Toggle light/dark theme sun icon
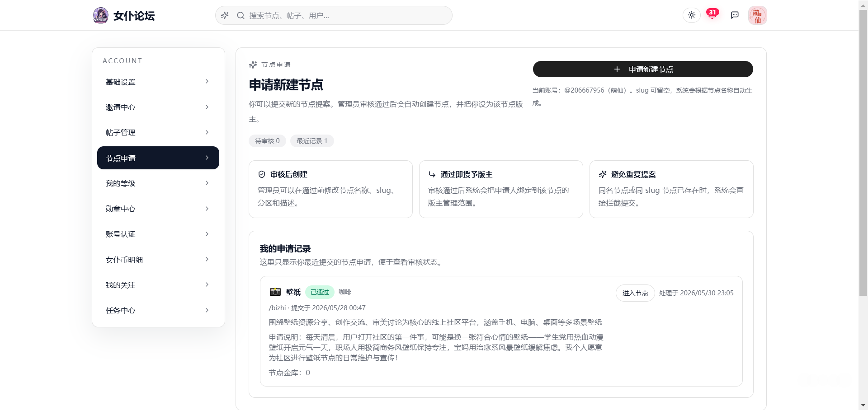This screenshot has width=868, height=410. click(x=692, y=15)
